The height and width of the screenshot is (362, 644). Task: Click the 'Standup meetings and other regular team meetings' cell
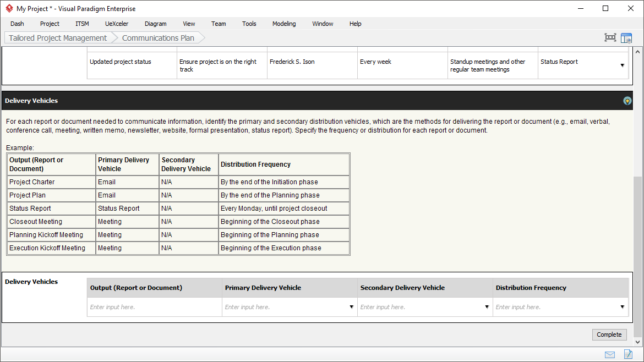pos(493,65)
